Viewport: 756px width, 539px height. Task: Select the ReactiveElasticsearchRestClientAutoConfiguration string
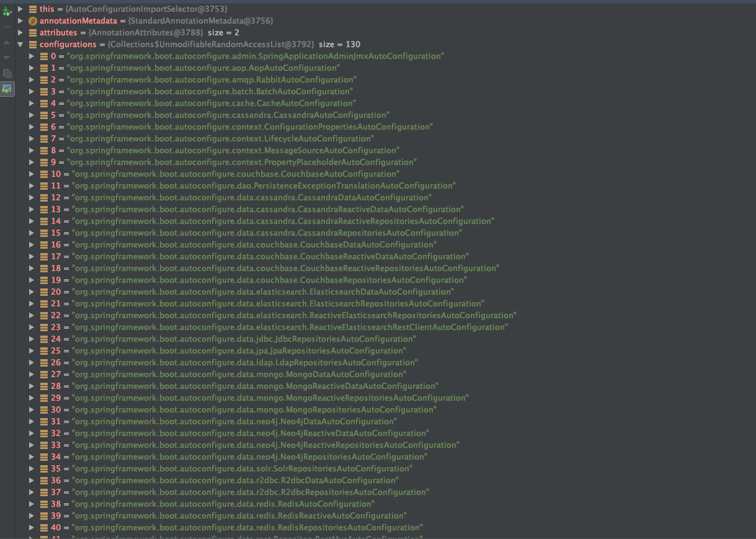click(290, 327)
